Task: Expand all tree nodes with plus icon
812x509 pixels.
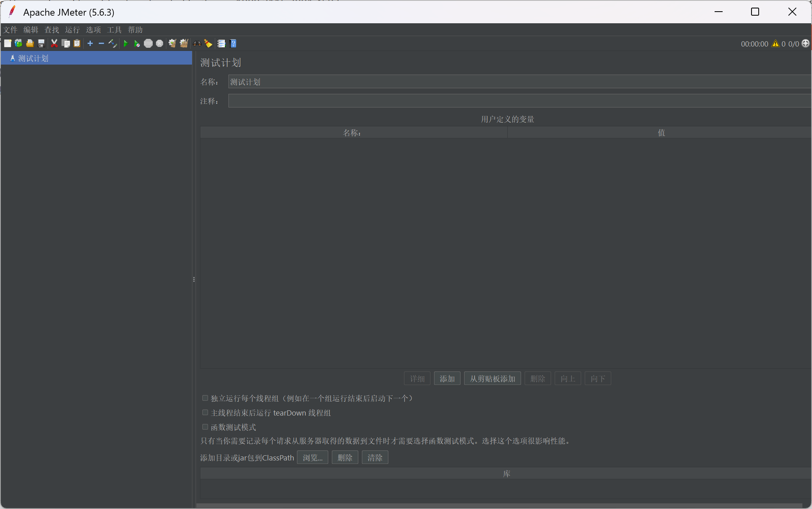Action: [x=90, y=43]
